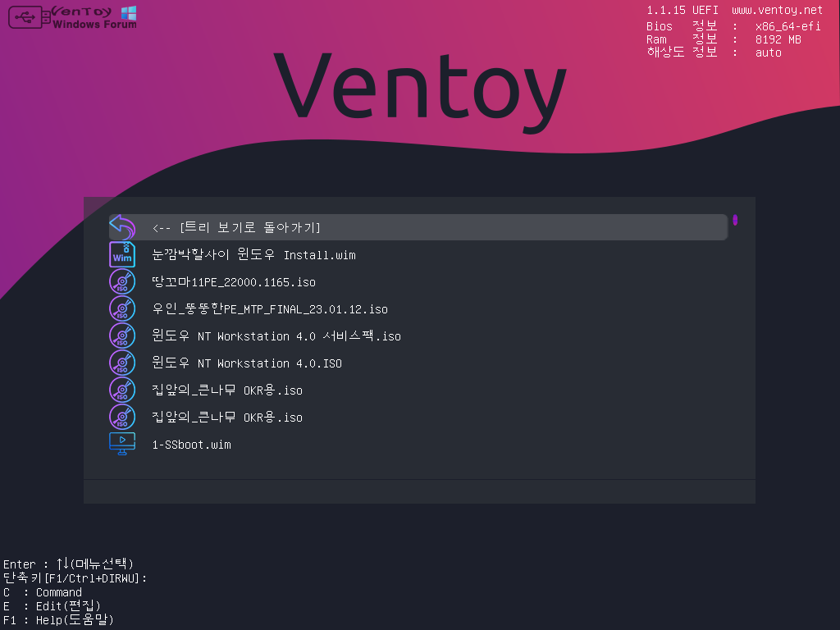The height and width of the screenshot is (630, 840).
Task: Click the monitor icon beside 1-SSboot.wim
Action: [122, 444]
